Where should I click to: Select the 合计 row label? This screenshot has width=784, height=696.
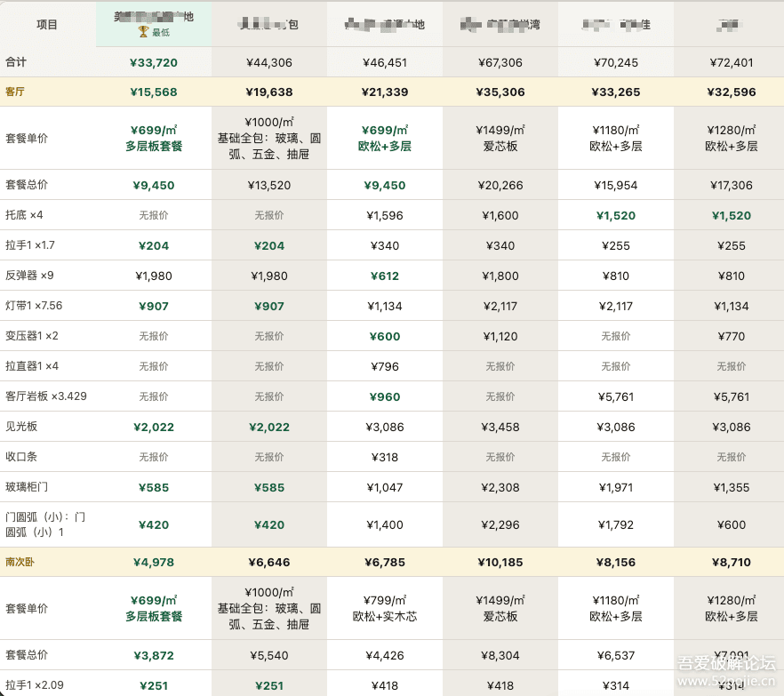(x=15, y=62)
